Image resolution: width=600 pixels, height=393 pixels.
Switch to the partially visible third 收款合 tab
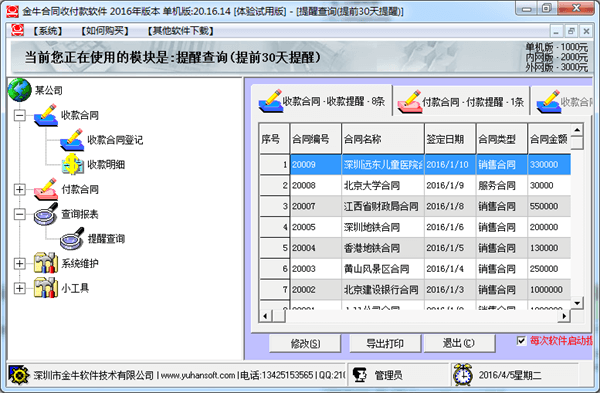[x=562, y=102]
